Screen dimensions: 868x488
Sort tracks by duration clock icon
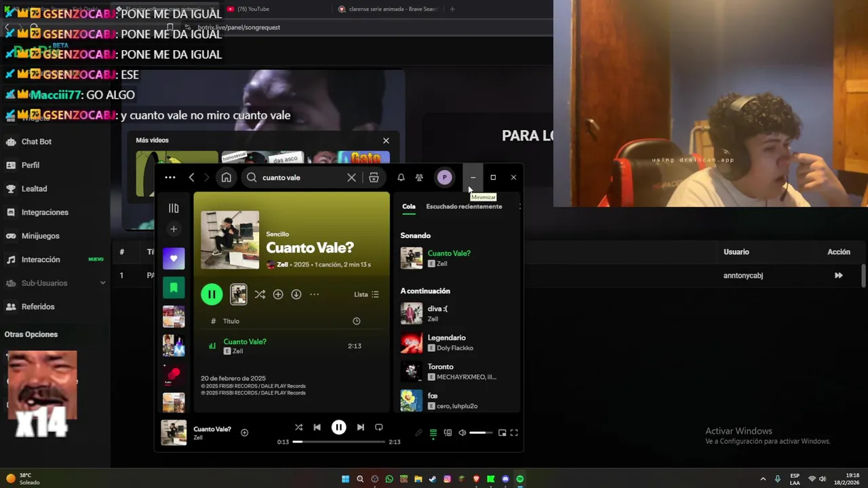(357, 321)
